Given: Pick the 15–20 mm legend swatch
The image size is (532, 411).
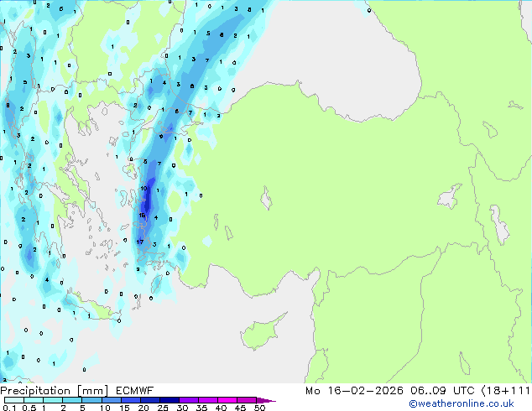Looking at the screenshot, I should click(x=130, y=400).
